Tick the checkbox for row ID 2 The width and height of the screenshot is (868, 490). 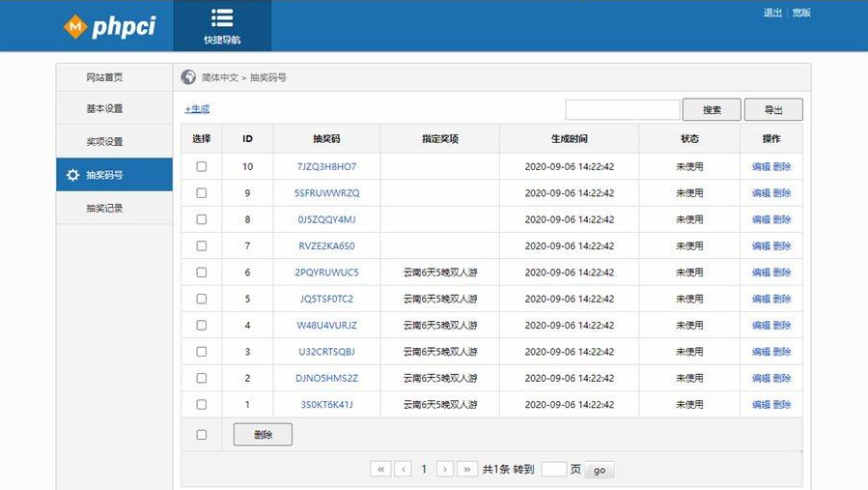tap(202, 378)
